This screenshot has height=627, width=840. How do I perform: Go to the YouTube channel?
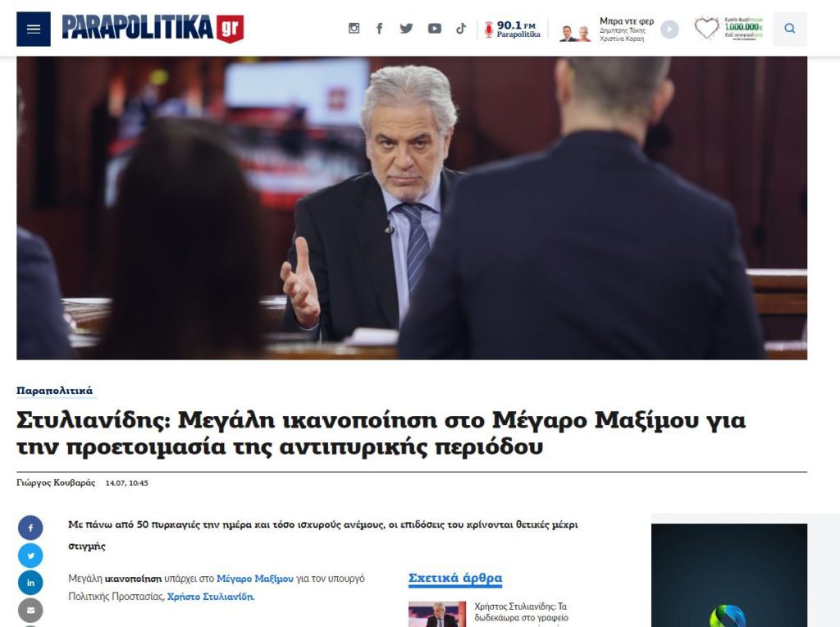pos(435,29)
